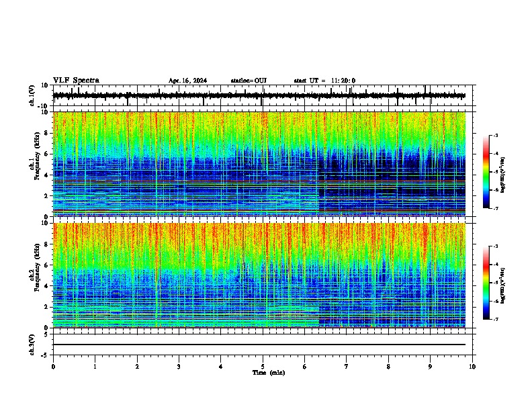Click the "8" tick on ch.1 frequency axis
Screen dimensions: 532x411
click(x=47, y=133)
